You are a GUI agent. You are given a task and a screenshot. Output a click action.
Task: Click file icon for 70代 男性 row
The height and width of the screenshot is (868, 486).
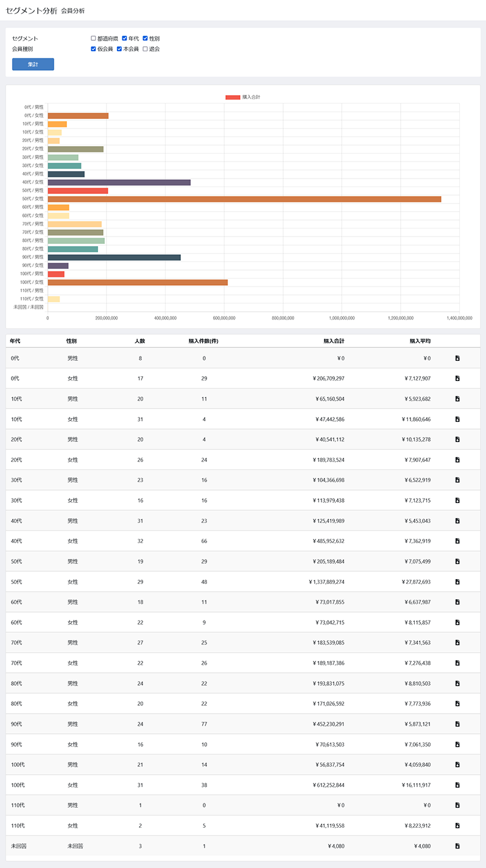click(457, 643)
